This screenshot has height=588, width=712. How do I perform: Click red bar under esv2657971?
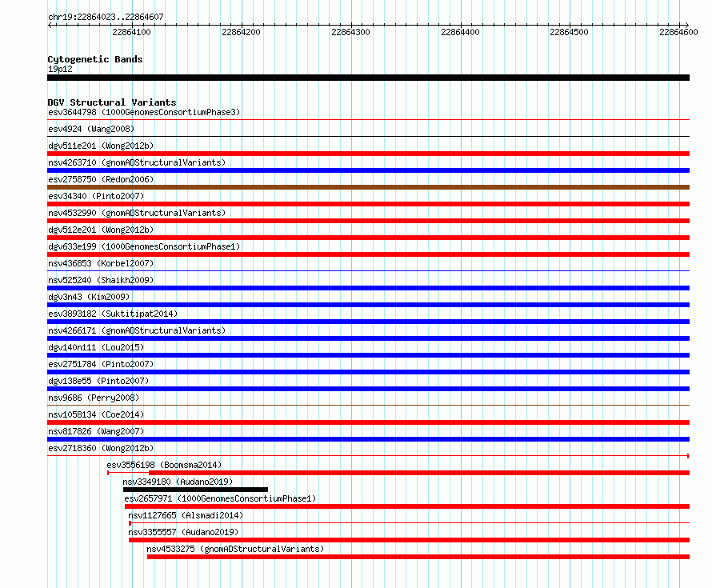pyautogui.click(x=407, y=506)
